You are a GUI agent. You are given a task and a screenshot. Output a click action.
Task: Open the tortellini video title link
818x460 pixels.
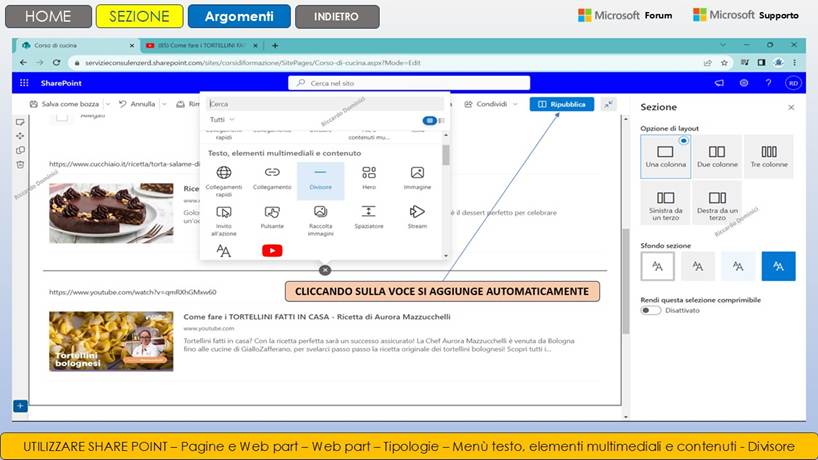(317, 317)
